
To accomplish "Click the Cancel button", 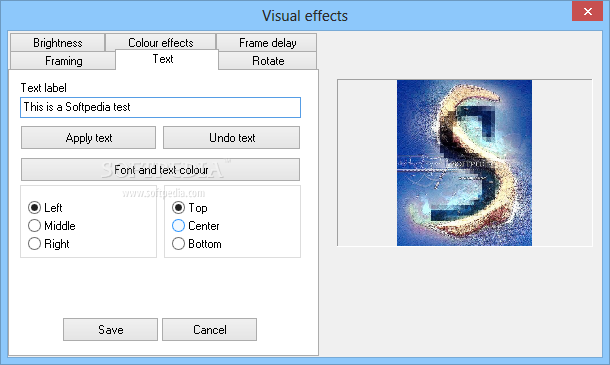I will tap(209, 330).
